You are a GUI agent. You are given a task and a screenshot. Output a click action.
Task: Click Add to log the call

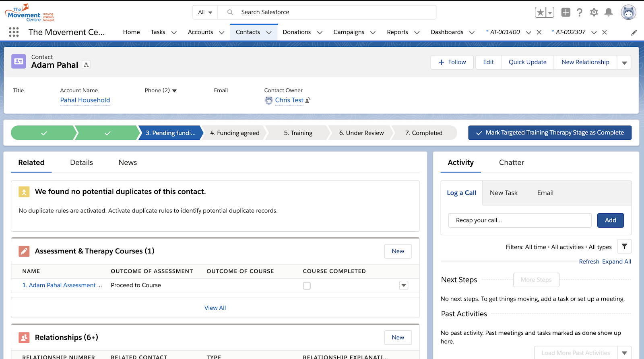[x=610, y=220]
